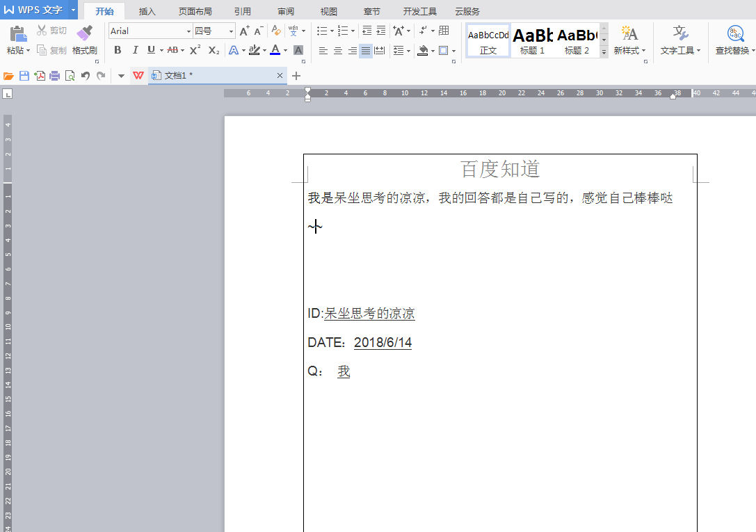Print the document with printer icon
This screenshot has width=756, height=532.
tap(54, 76)
